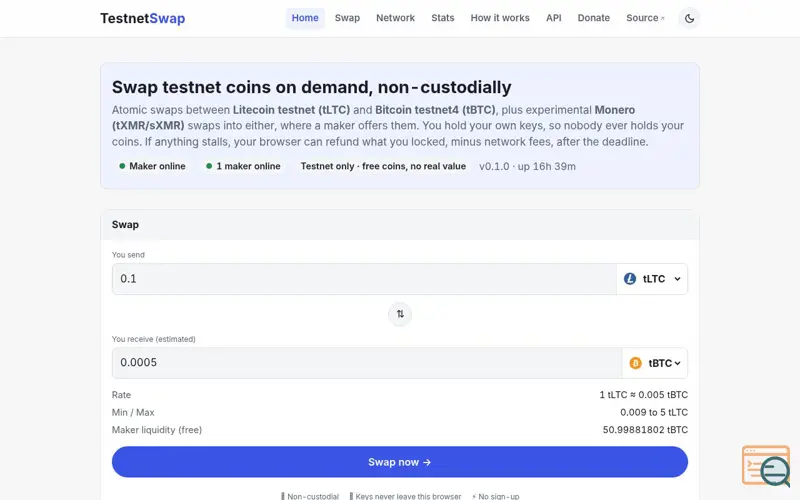The height and width of the screenshot is (500, 800).
Task: Open How it works page
Action: (500, 18)
